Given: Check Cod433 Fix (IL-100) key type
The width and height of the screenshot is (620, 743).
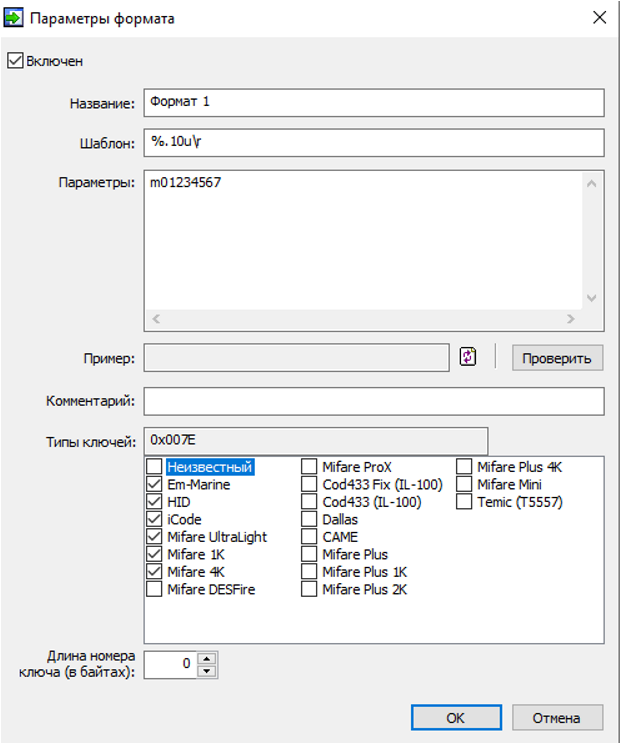Looking at the screenshot, I should pos(309,484).
